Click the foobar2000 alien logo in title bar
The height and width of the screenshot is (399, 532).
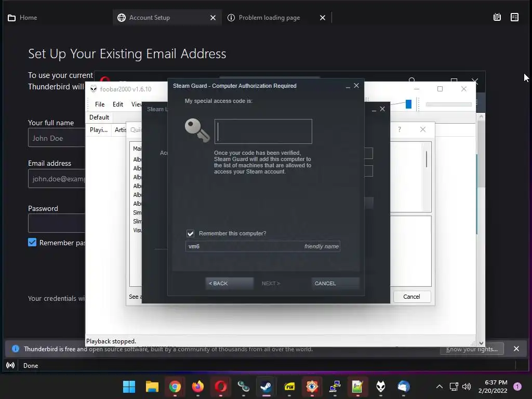(94, 89)
